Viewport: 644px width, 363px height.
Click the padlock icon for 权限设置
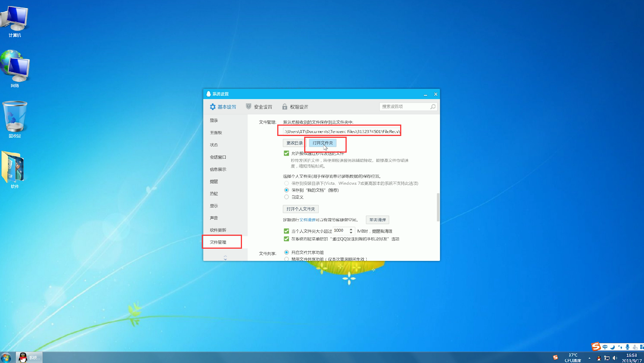tap(284, 107)
